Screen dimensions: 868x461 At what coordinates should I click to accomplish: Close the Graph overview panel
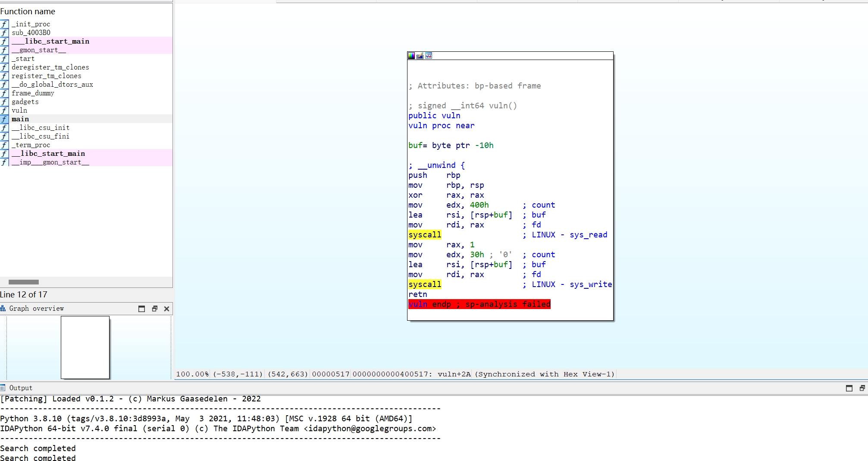click(166, 309)
